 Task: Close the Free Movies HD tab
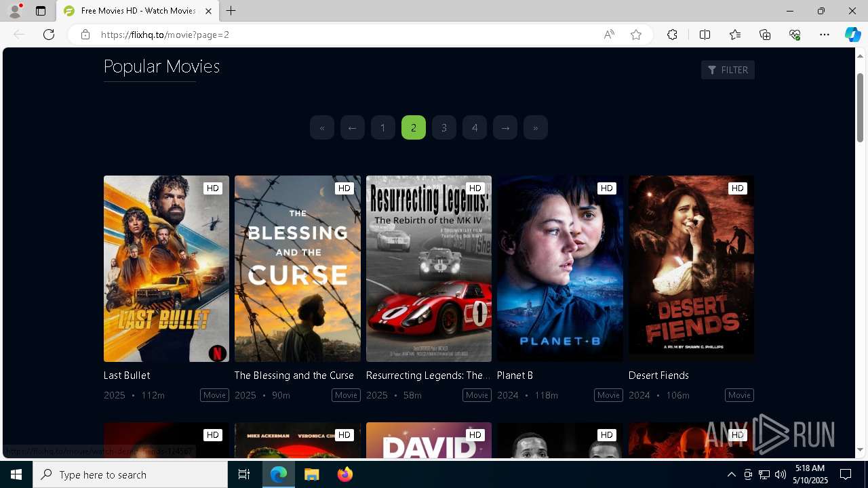pyautogui.click(x=208, y=11)
